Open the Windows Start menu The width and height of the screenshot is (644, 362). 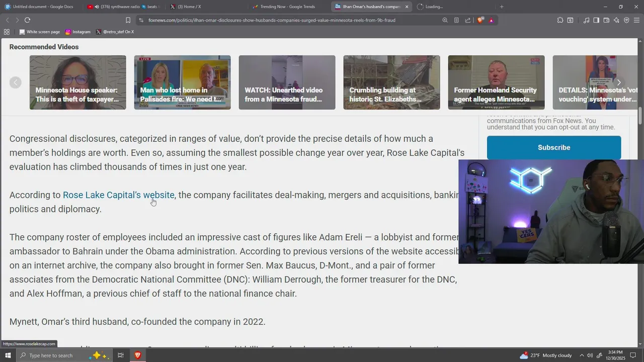pos(8,355)
